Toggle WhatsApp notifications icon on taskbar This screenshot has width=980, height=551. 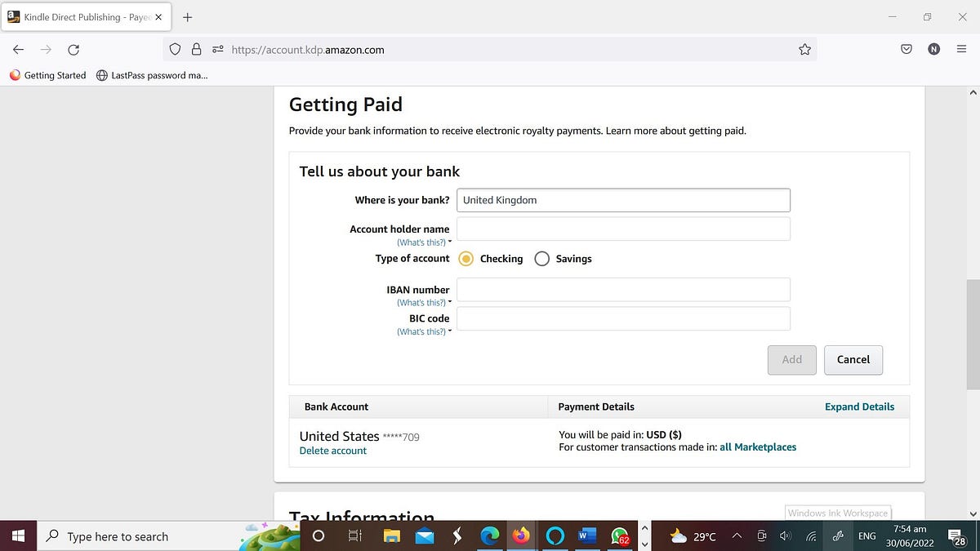tap(619, 536)
